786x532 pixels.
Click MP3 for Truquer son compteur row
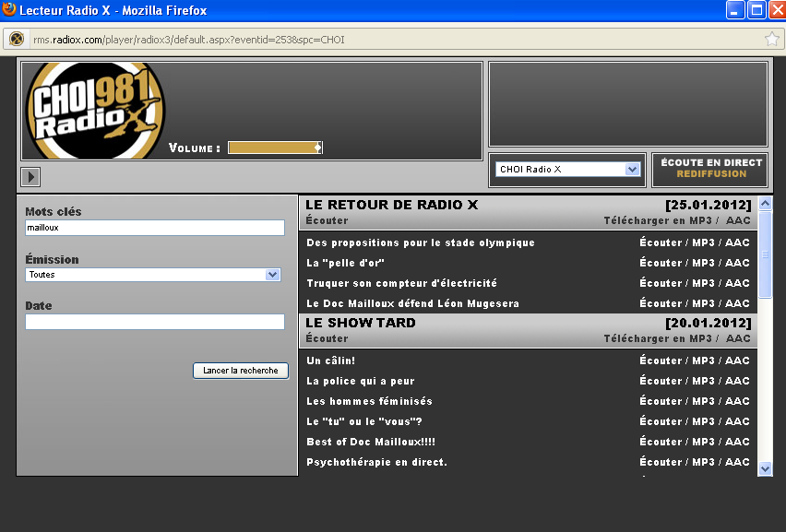point(703,283)
